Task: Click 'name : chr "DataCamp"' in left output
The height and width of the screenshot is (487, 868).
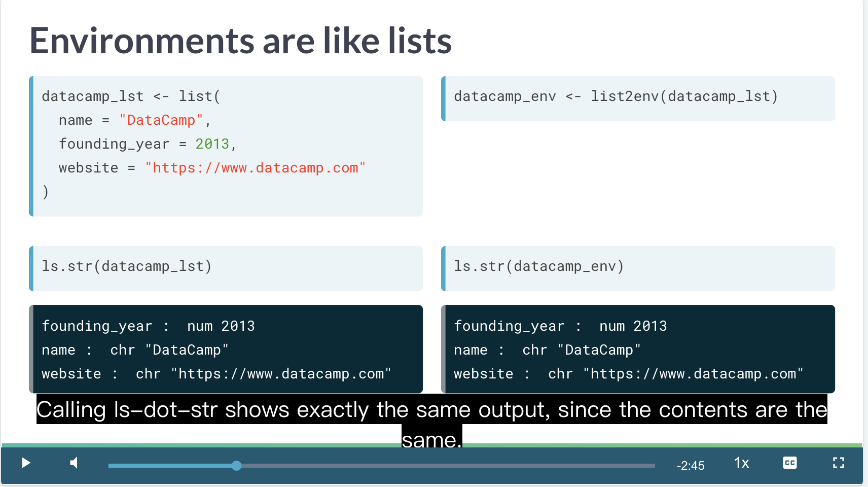Action: point(135,350)
